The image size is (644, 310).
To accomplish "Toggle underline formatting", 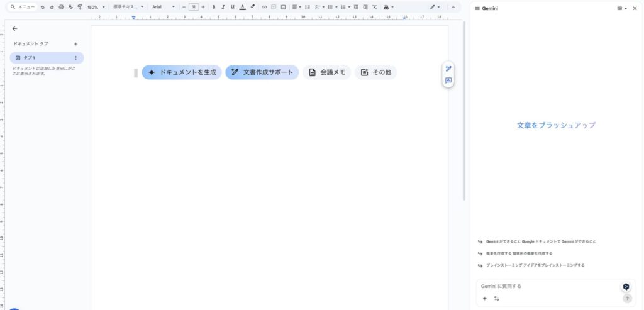I will [233, 7].
